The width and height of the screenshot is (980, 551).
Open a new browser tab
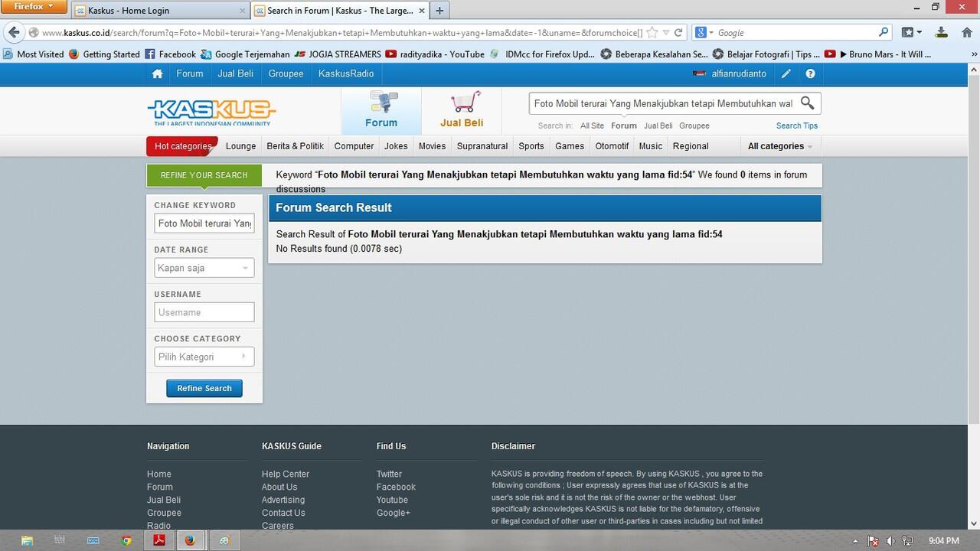(439, 11)
